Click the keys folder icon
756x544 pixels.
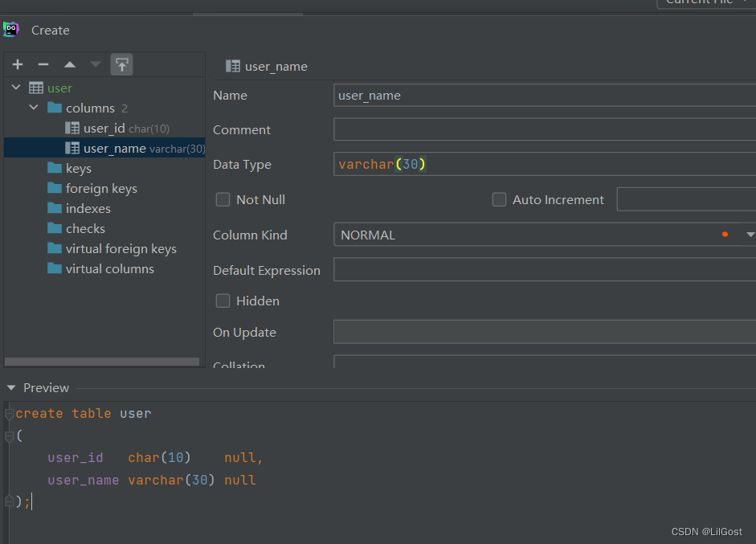click(55, 168)
